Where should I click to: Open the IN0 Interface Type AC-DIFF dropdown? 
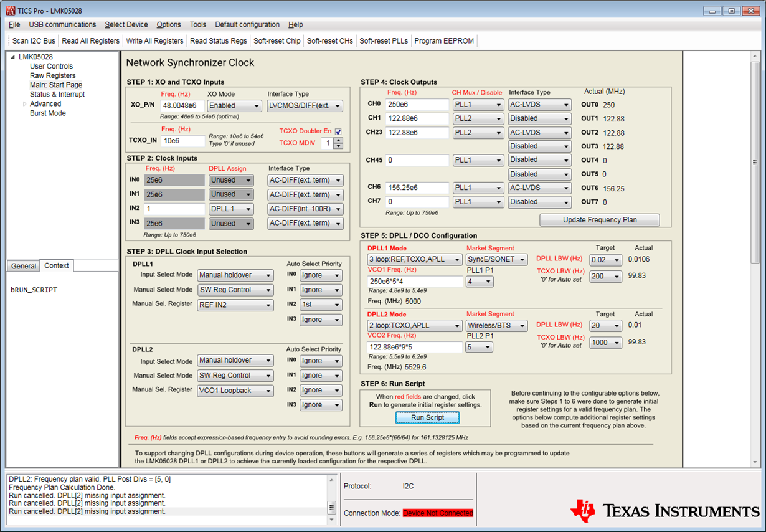pyautogui.click(x=305, y=181)
